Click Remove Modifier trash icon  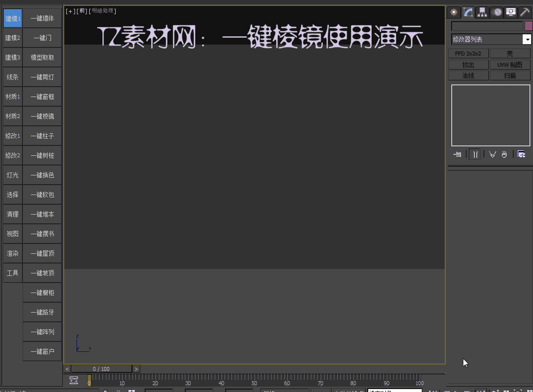[x=505, y=154]
